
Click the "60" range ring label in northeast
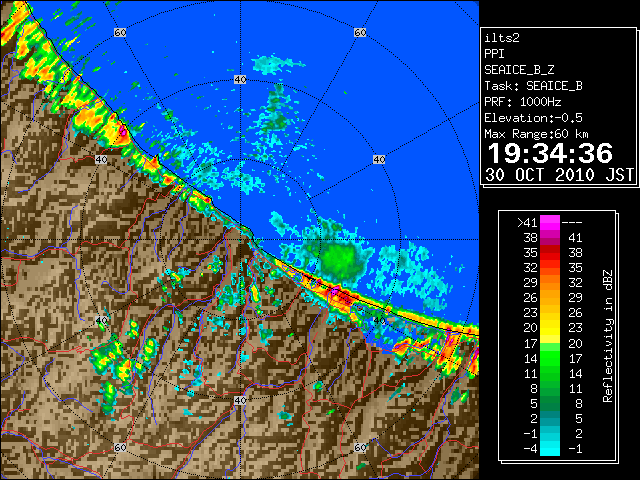coord(360,32)
